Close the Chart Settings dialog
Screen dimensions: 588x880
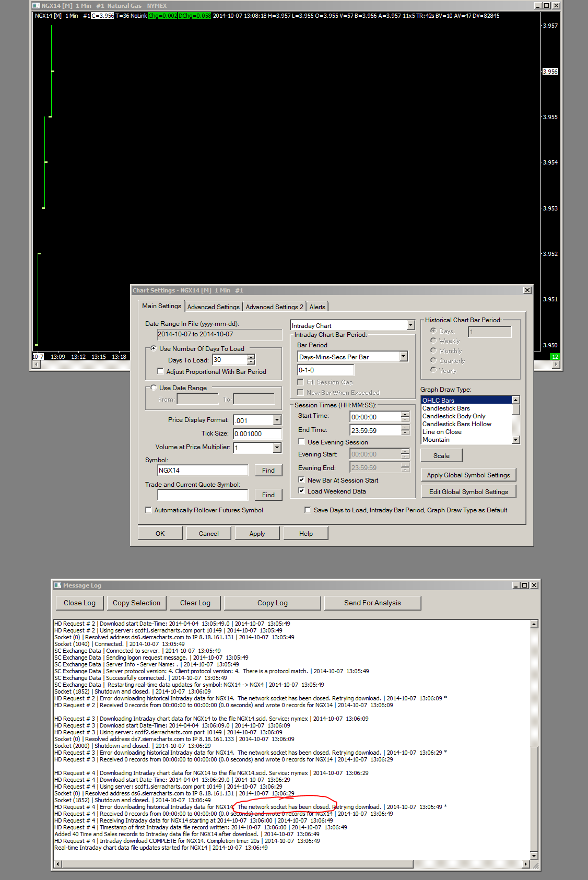pyautogui.click(x=527, y=290)
